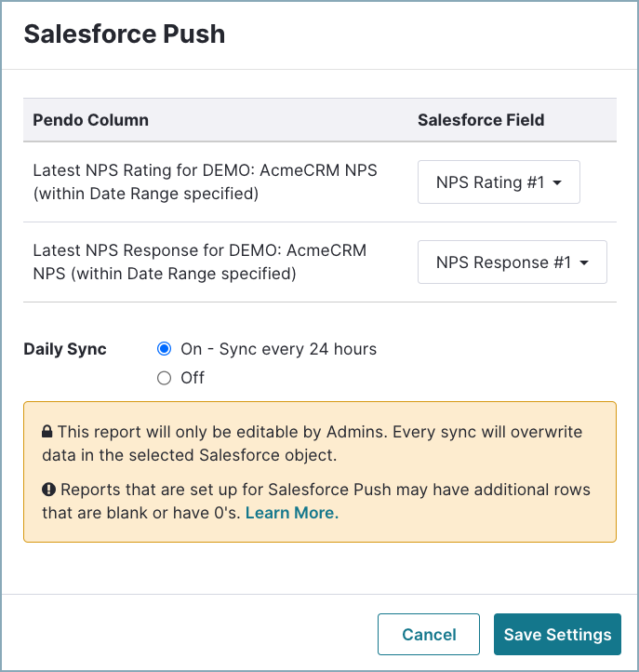Click the lock icon in the warning box
The height and width of the screenshot is (672, 639).
point(47,432)
